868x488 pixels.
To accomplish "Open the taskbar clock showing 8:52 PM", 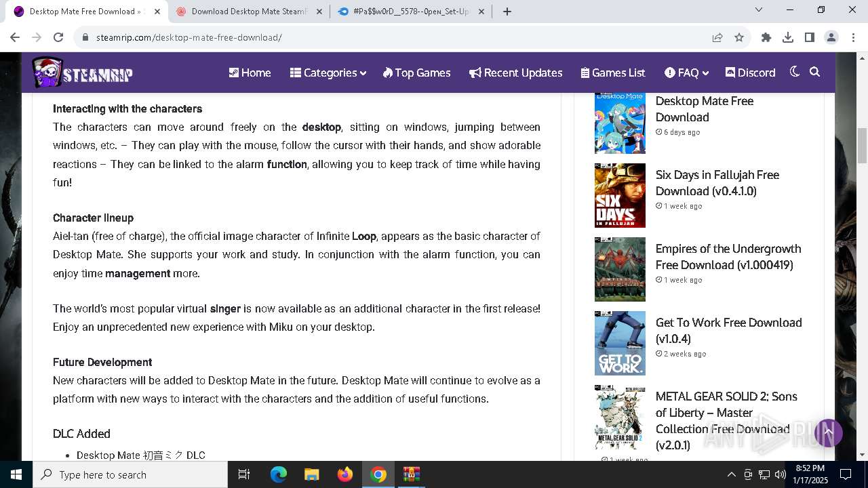I will (810, 474).
